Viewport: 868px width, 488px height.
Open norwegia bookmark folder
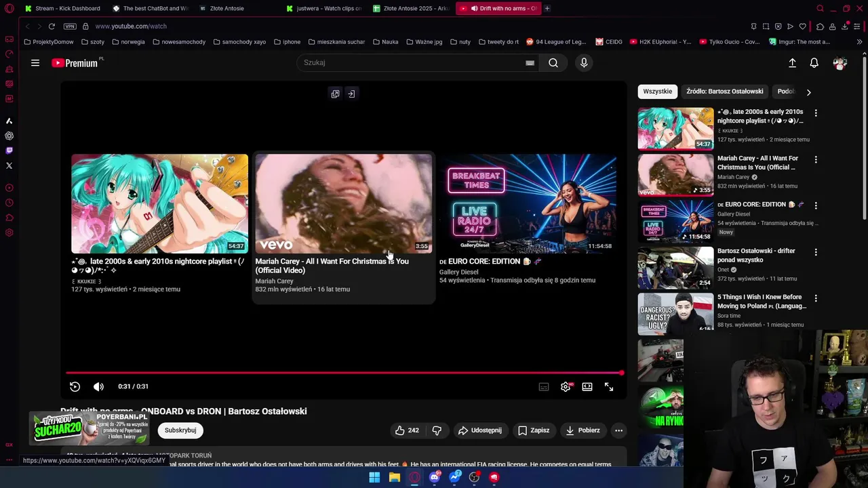point(128,42)
